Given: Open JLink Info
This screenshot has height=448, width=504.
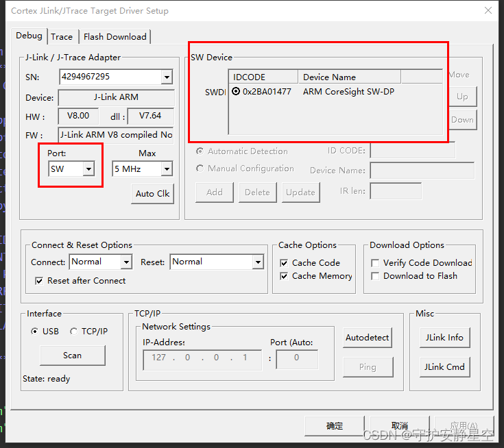Looking at the screenshot, I should (444, 338).
